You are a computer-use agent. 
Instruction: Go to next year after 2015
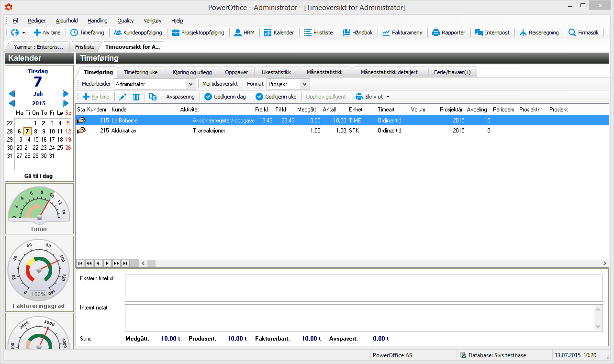click(x=66, y=103)
